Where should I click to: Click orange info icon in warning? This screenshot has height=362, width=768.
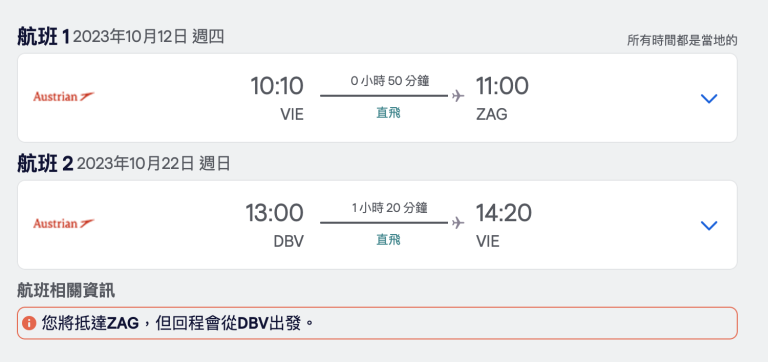[x=29, y=323]
